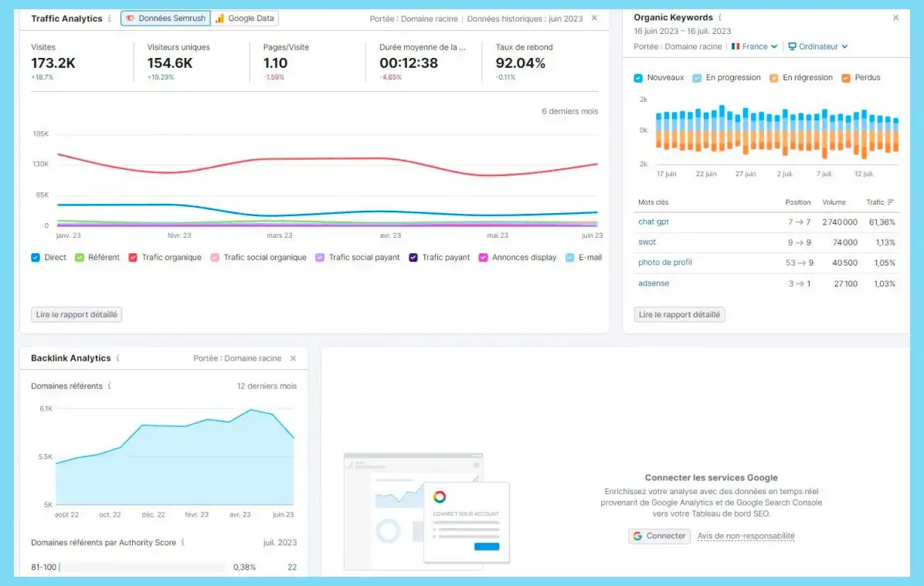Click the Mots clés column header
Image resolution: width=924 pixels, height=586 pixels.
point(654,202)
